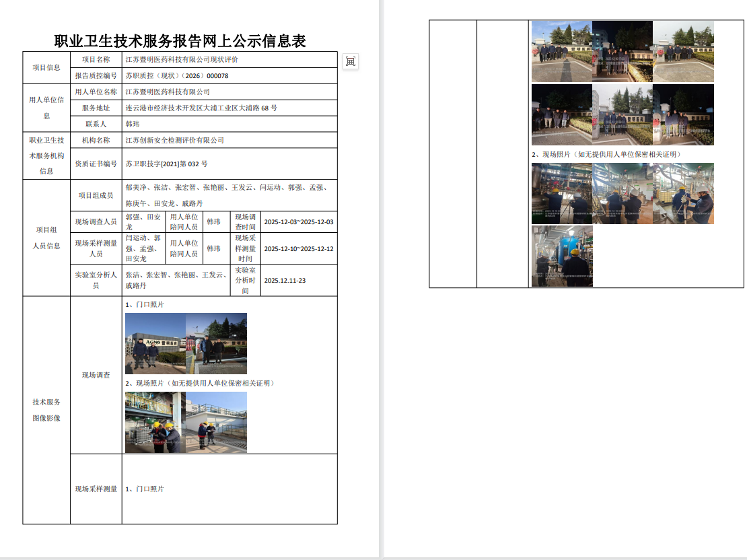747x560 pixels.
Task: Select the report number 苏职质控（现状）（2026）000078
Action: click(177, 76)
